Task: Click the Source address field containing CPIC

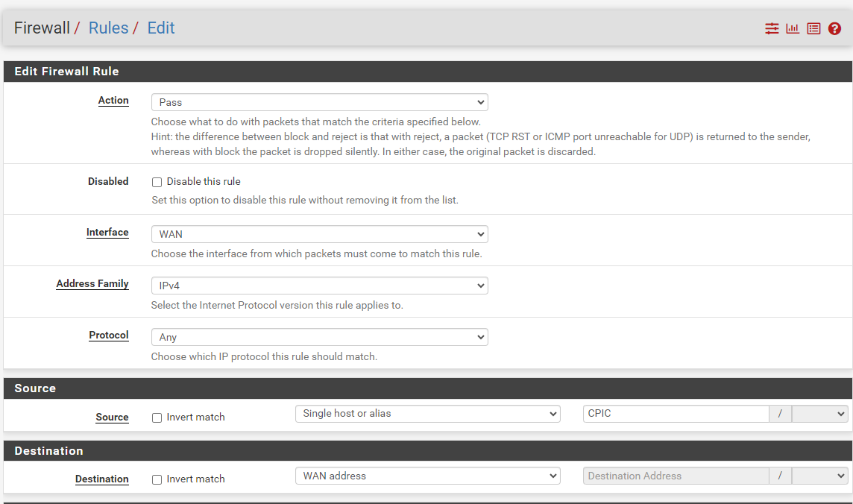Action: (x=675, y=414)
